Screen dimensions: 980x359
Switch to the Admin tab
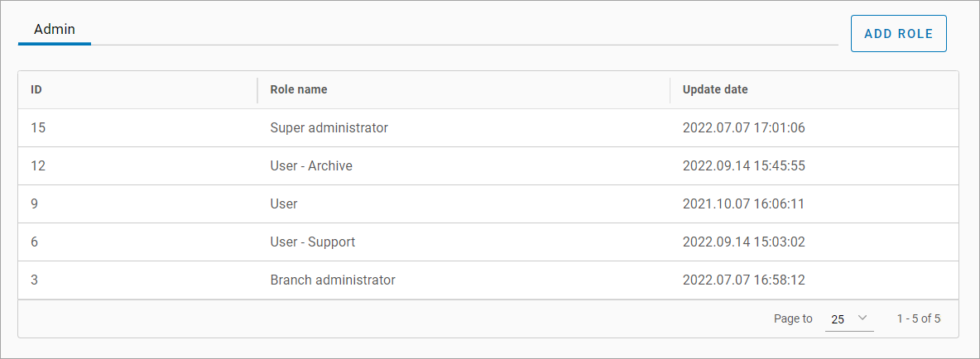tap(55, 29)
